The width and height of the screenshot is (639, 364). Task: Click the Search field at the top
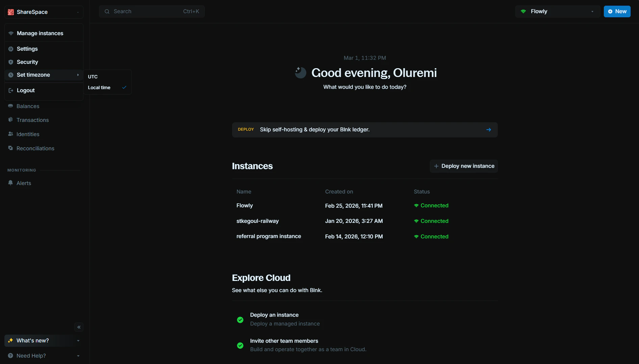(152, 11)
